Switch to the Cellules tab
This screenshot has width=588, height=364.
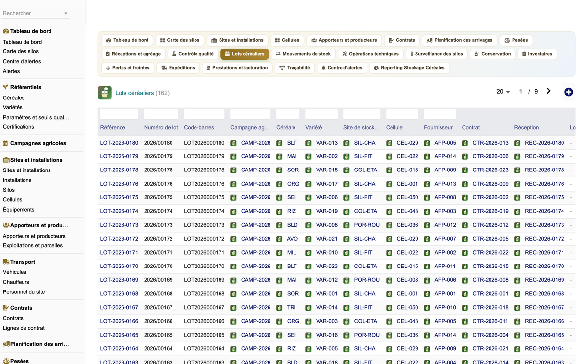[x=287, y=40]
